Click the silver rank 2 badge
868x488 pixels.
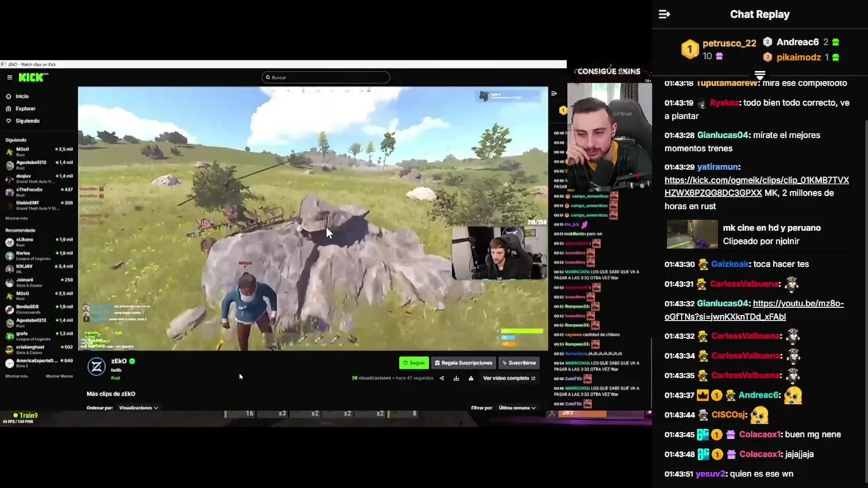[x=768, y=42]
